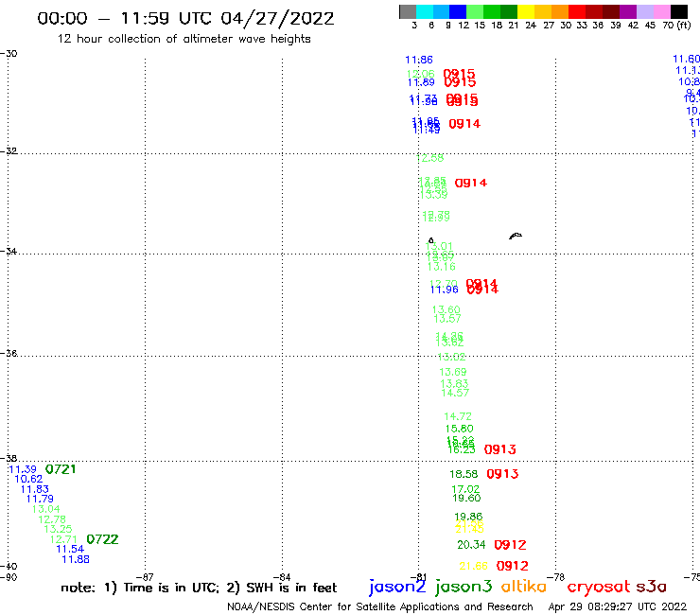Click the 'NOAA/NESDIS Center for Satellite Applications and Research' footer
700x615 pixels.
(x=380, y=607)
